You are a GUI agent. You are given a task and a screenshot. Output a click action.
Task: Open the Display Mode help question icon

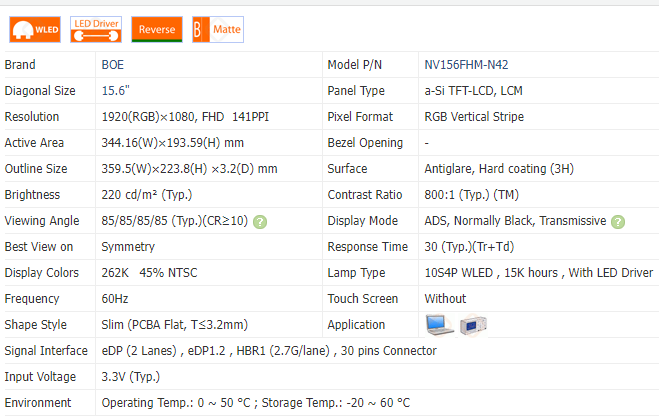pos(618,222)
